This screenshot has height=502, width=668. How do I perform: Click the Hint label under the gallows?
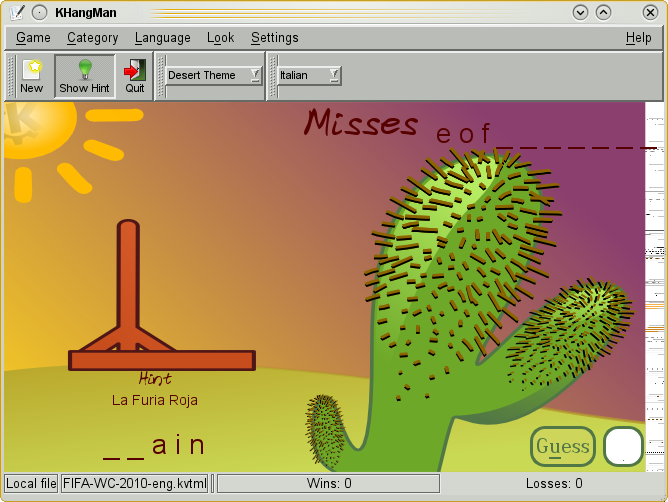click(x=155, y=378)
